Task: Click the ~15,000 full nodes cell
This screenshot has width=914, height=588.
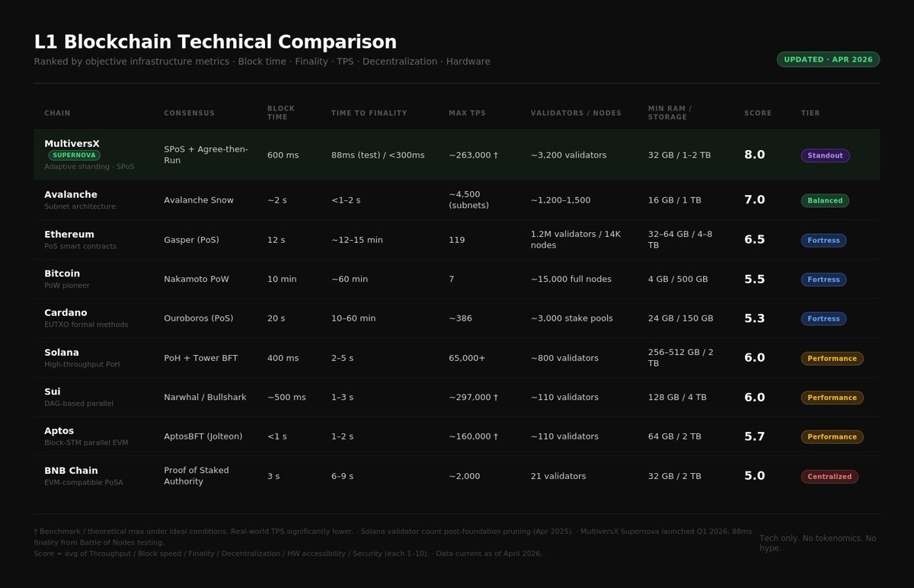Action: click(x=571, y=280)
